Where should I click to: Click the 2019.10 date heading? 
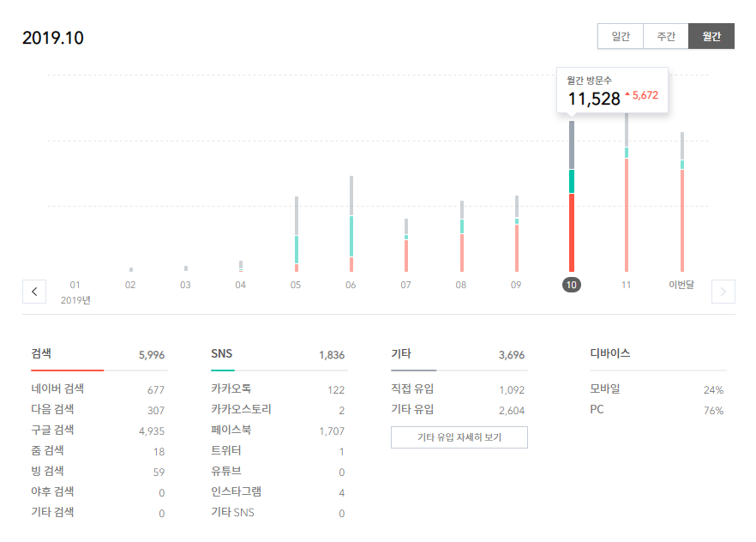click(x=53, y=38)
